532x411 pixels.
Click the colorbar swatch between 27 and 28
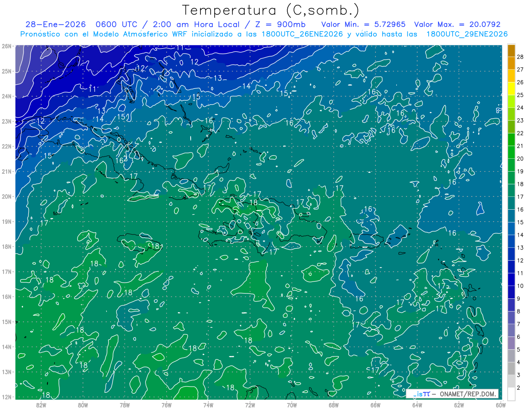click(x=511, y=63)
